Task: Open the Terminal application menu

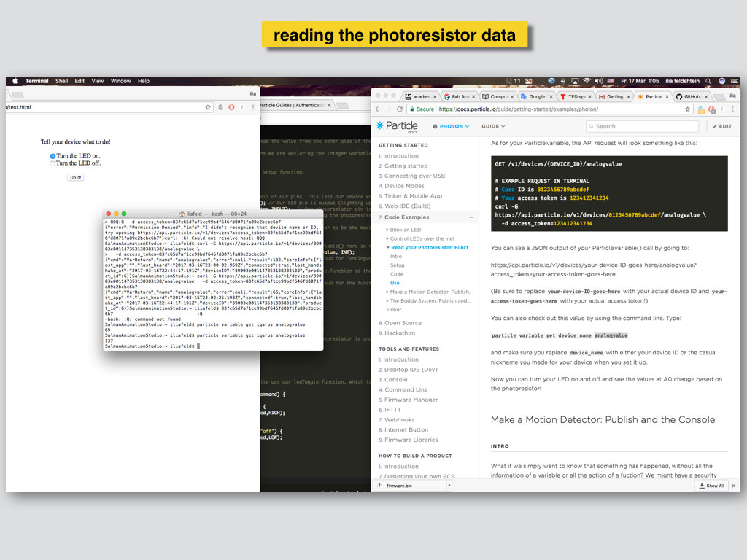Action: (36, 81)
